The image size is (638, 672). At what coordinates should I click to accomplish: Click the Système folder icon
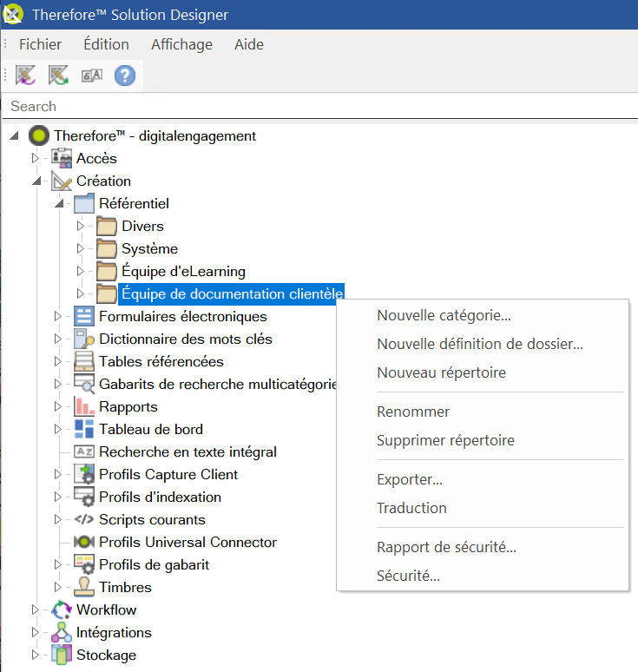coord(107,248)
